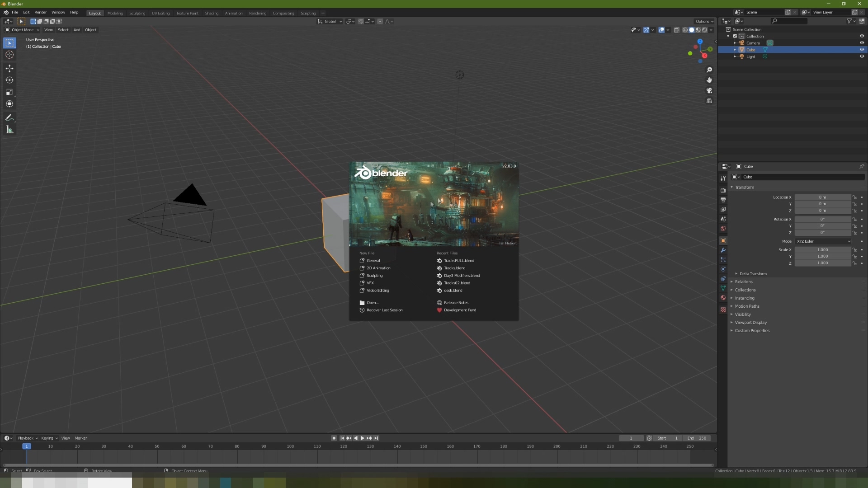Open the Object Mode dropdown
Screen dimensions: 868x488
pos(22,30)
